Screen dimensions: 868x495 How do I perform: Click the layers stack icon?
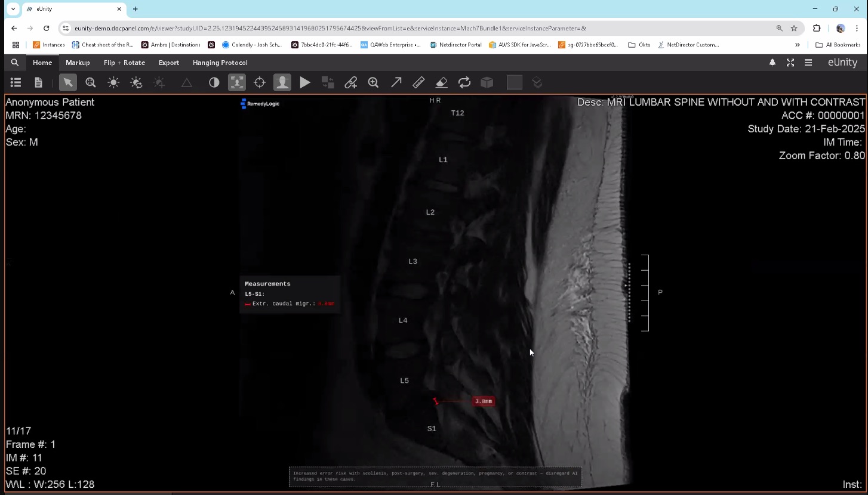click(x=537, y=83)
